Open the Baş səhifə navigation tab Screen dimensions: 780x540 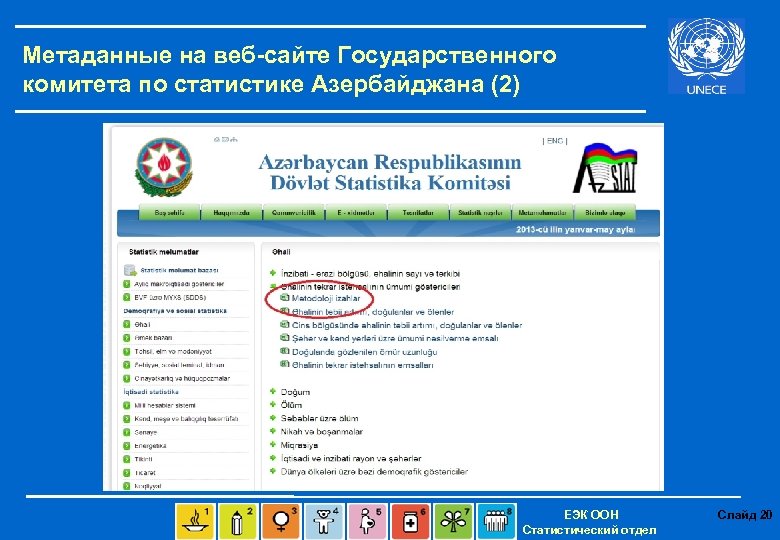point(169,212)
